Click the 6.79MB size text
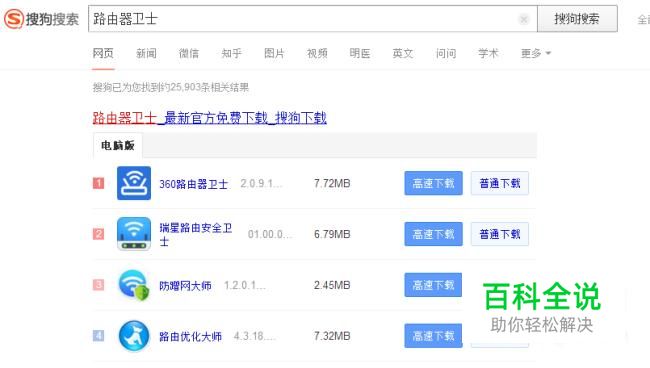This screenshot has height=368, width=650. click(332, 234)
